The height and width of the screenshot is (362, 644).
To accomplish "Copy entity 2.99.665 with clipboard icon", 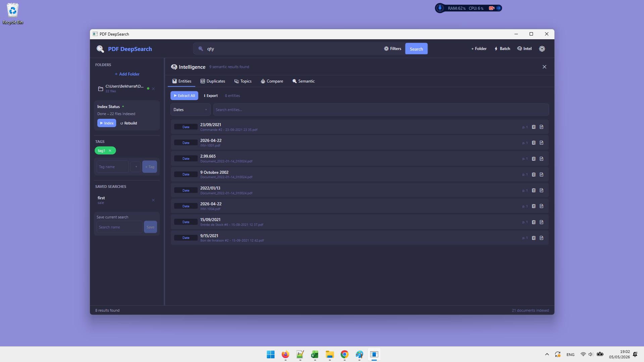I will [534, 159].
